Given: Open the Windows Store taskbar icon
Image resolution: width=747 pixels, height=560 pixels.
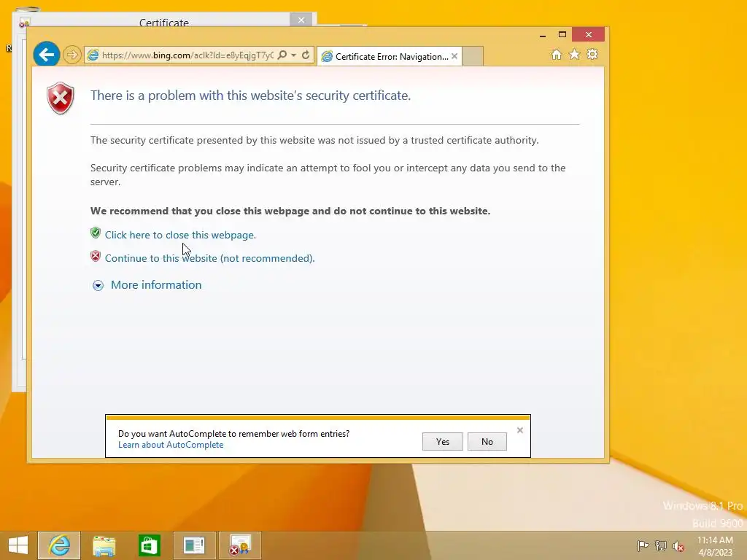Looking at the screenshot, I should [x=149, y=545].
